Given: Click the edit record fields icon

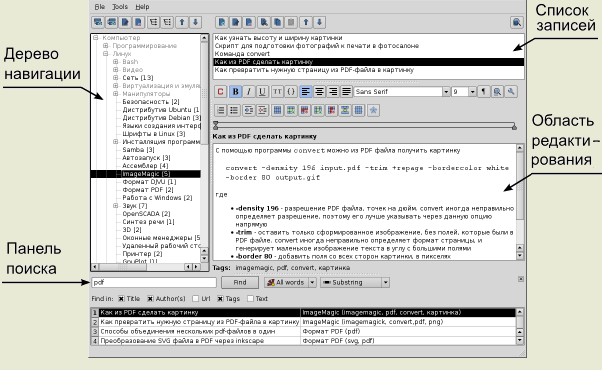Looking at the screenshot, I should coord(235,22).
